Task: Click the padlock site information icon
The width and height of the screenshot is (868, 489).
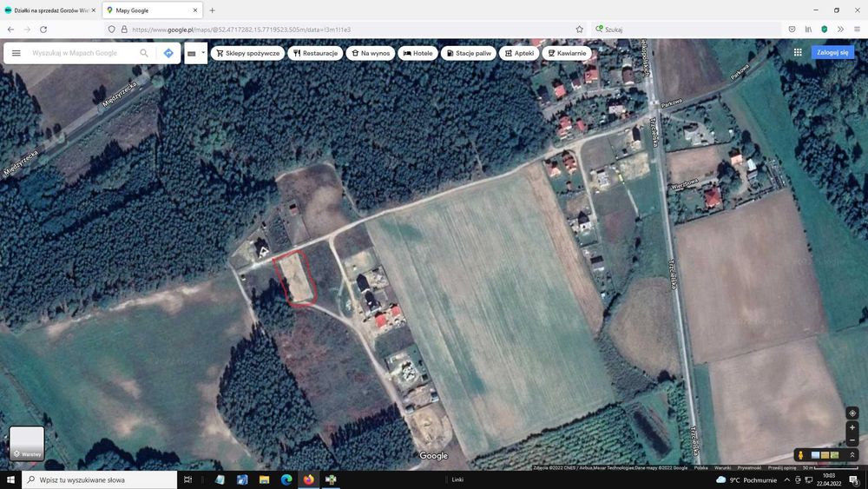Action: (x=124, y=30)
